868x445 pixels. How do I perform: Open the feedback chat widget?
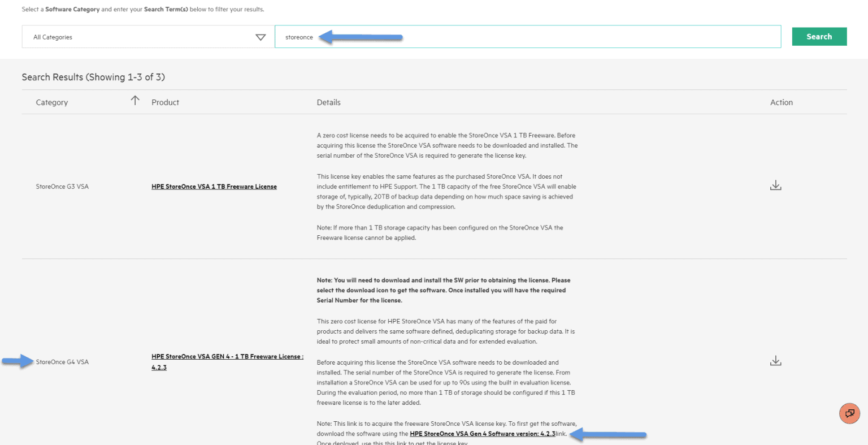[x=849, y=413]
